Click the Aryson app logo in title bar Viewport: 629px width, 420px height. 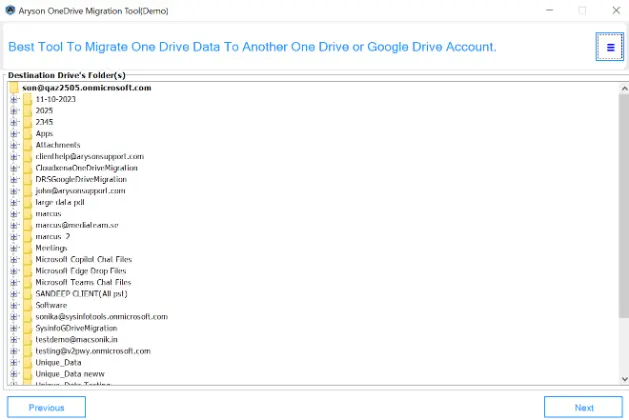(10, 10)
